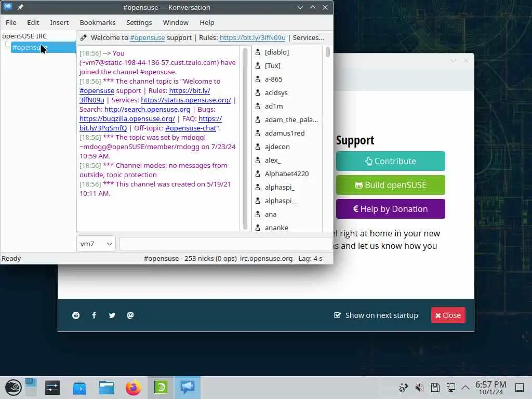The height and width of the screenshot is (399, 532).
Task: Launch Discover software center from taskbar
Action: [79, 388]
